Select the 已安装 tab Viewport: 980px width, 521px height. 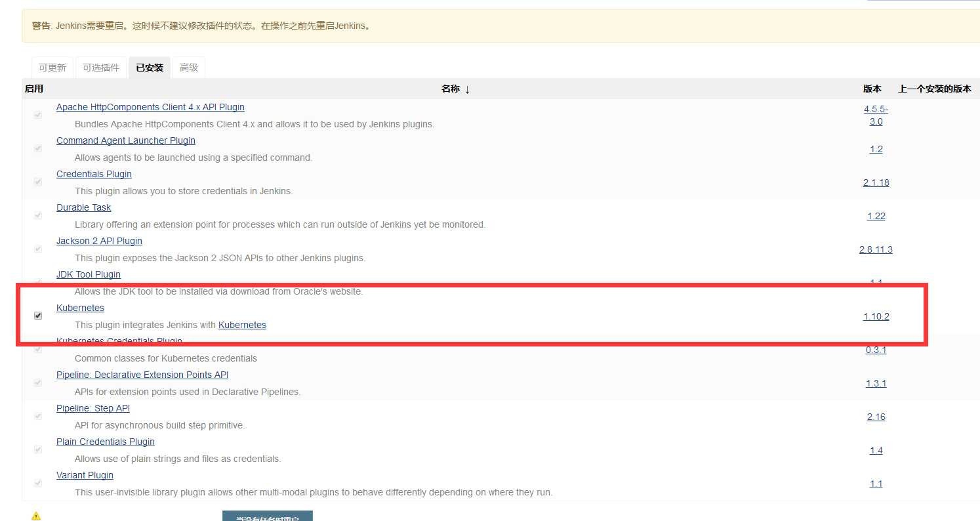tap(150, 68)
